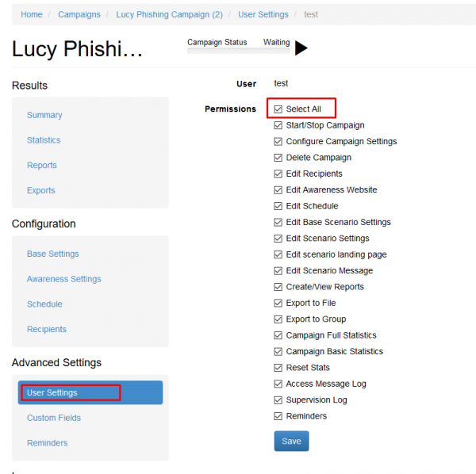Disable Edit Recipients permission
This screenshot has width=476, height=474.
tap(278, 174)
